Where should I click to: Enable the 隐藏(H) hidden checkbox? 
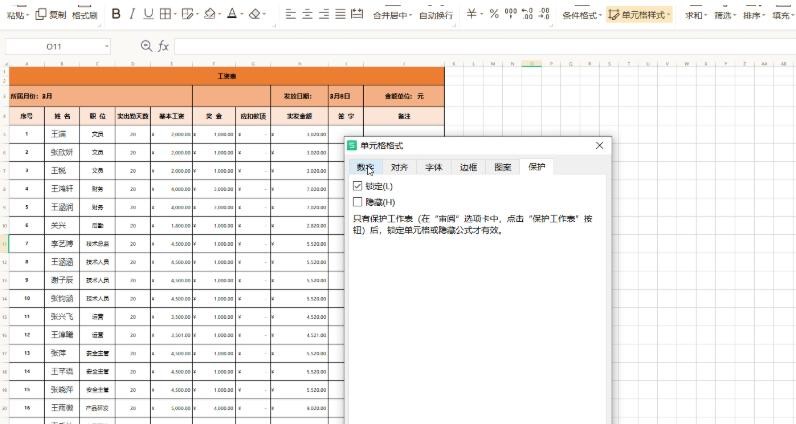point(358,202)
